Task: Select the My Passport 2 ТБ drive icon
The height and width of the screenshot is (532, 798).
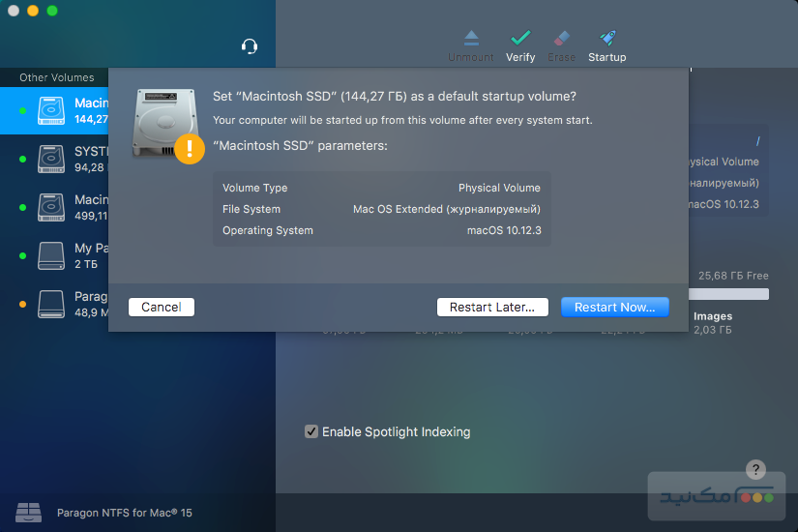Action: coord(51,255)
